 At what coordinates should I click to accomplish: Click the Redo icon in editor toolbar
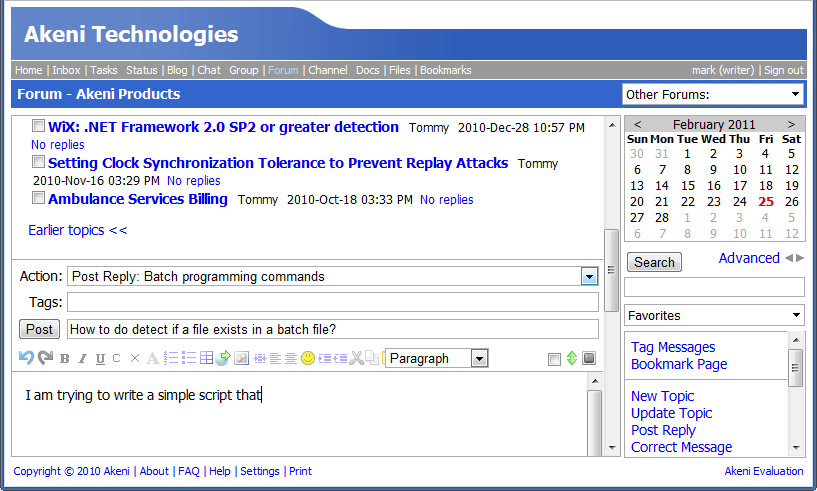pos(45,358)
